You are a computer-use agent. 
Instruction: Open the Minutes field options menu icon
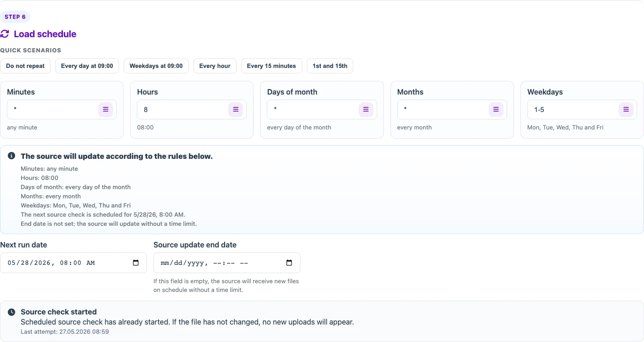pyautogui.click(x=106, y=110)
